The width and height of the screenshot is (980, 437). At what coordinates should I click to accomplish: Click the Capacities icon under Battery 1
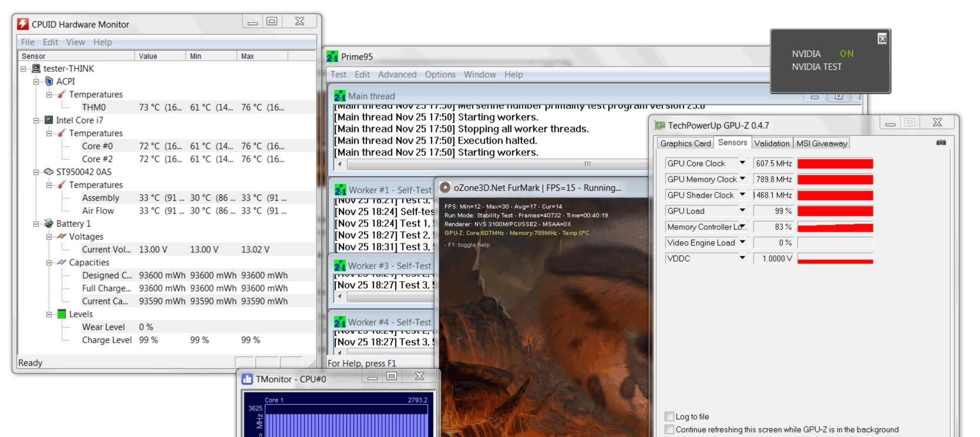[62, 262]
